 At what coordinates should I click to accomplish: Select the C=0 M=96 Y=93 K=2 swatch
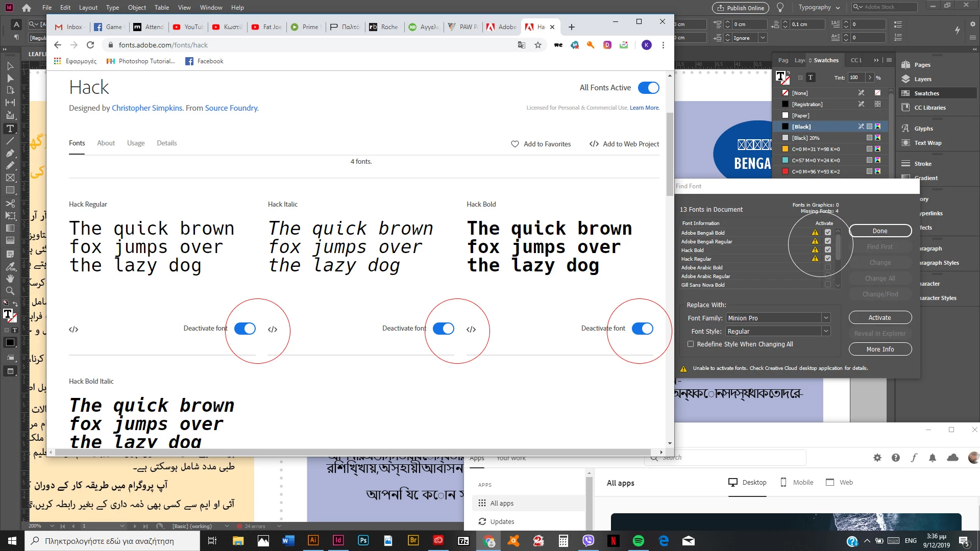click(x=815, y=171)
